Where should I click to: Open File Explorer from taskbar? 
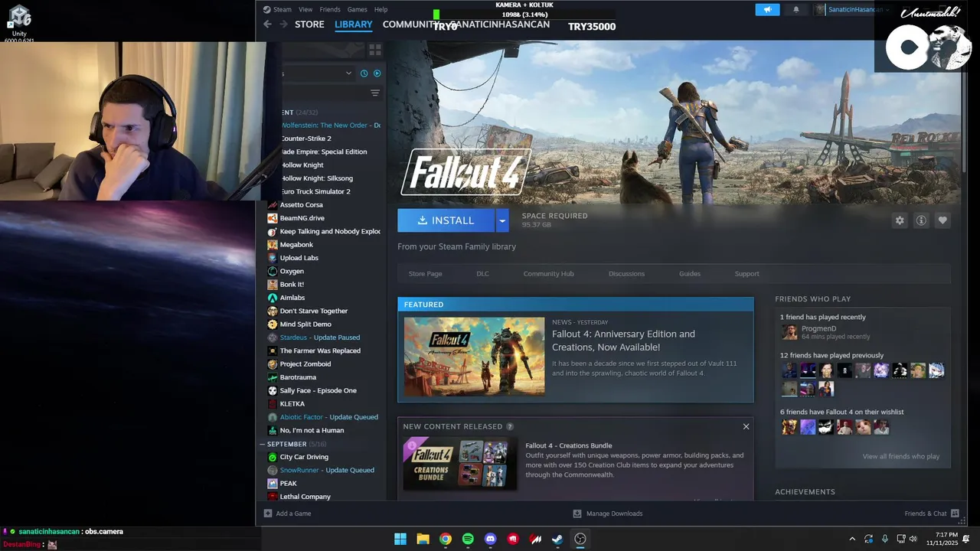pyautogui.click(x=423, y=539)
